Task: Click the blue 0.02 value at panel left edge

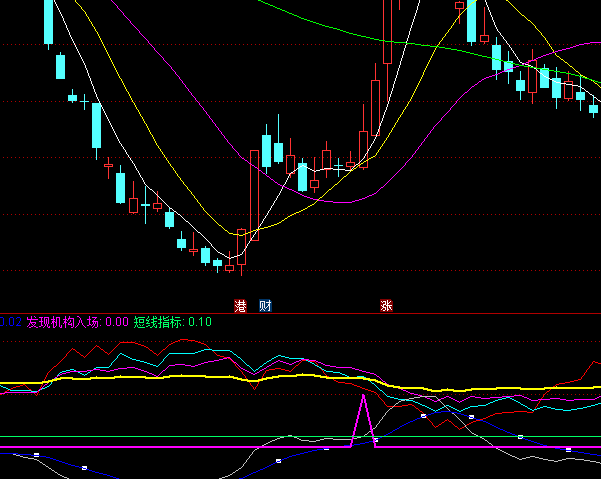Action: pyautogui.click(x=10, y=322)
